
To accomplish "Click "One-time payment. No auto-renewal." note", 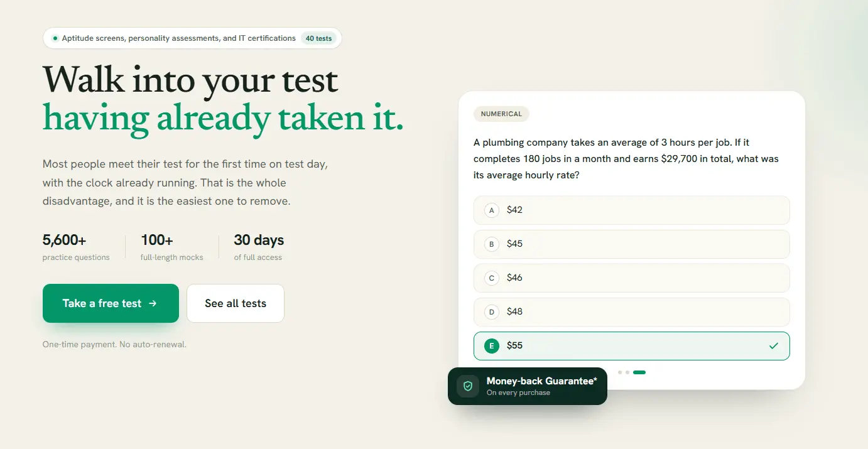I will tap(114, 344).
